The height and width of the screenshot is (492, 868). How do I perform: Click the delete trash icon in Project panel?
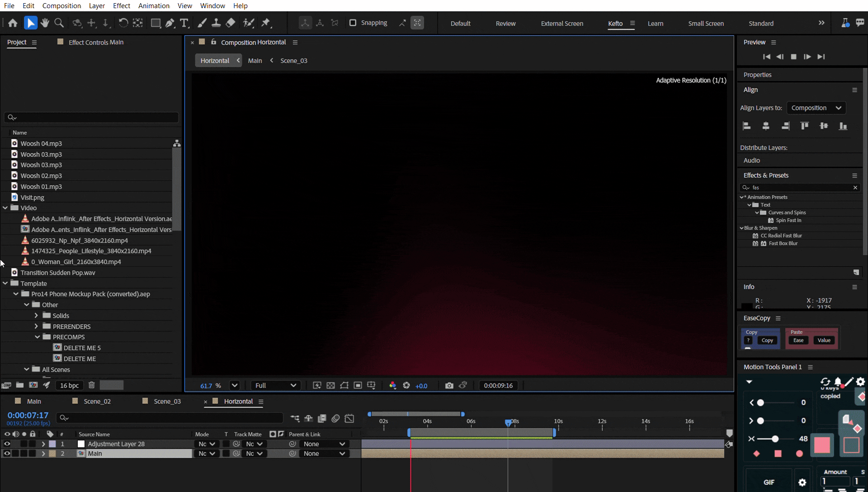(91, 385)
